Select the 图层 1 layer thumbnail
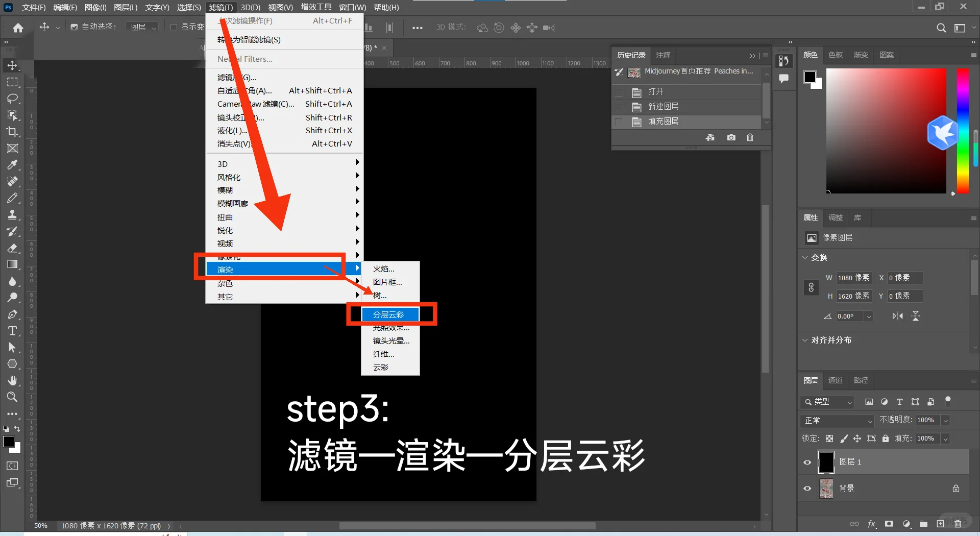This screenshot has width=980, height=536. [x=826, y=462]
